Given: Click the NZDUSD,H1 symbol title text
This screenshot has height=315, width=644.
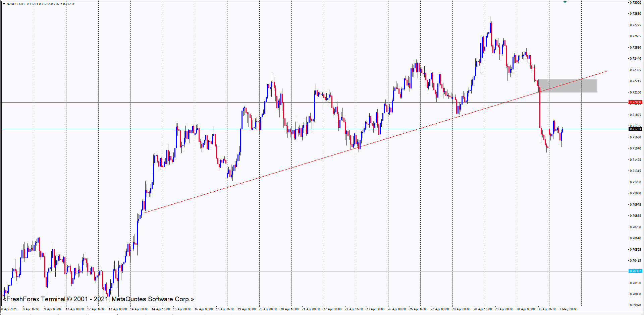Looking at the screenshot, I should (x=16, y=4).
